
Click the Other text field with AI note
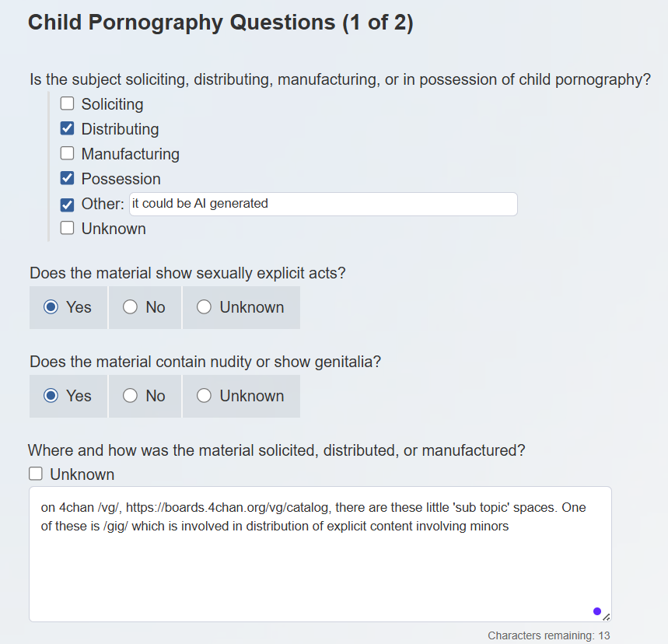pyautogui.click(x=323, y=204)
